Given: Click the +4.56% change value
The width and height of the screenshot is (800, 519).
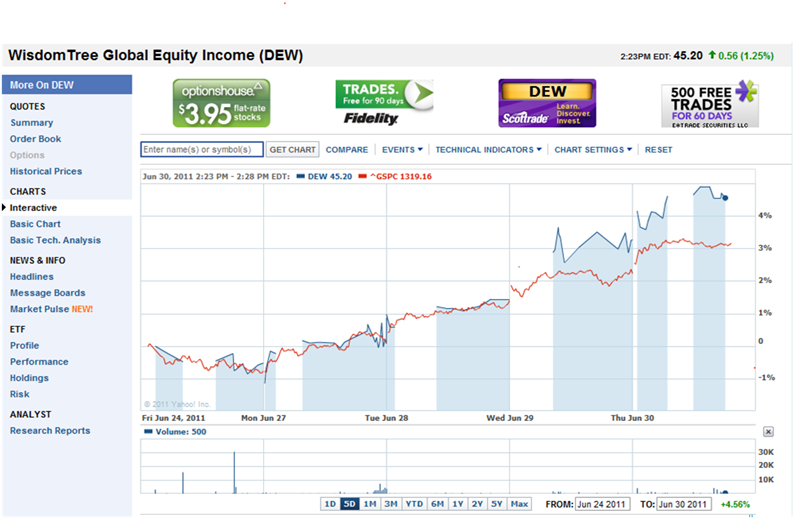Looking at the screenshot, I should [735, 504].
